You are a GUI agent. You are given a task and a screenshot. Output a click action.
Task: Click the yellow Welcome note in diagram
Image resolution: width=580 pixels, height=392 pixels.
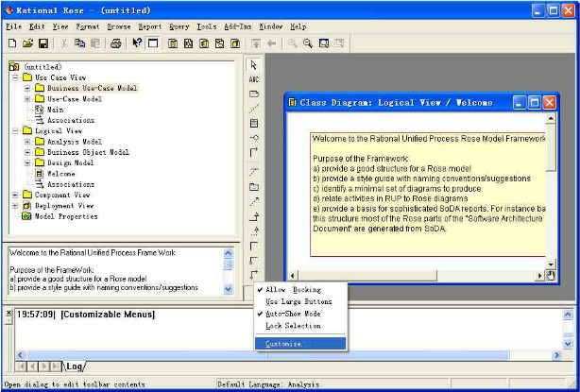click(x=428, y=195)
